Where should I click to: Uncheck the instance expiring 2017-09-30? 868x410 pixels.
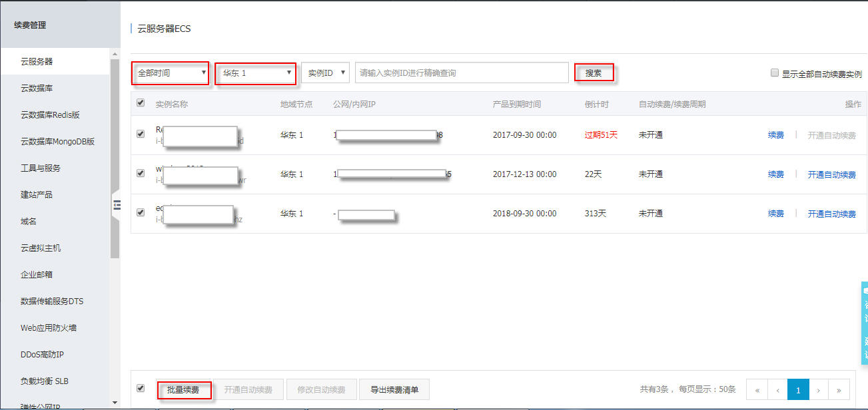tap(141, 134)
